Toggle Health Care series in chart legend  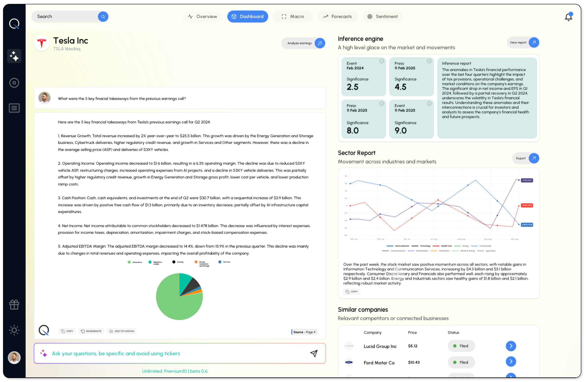442,246
